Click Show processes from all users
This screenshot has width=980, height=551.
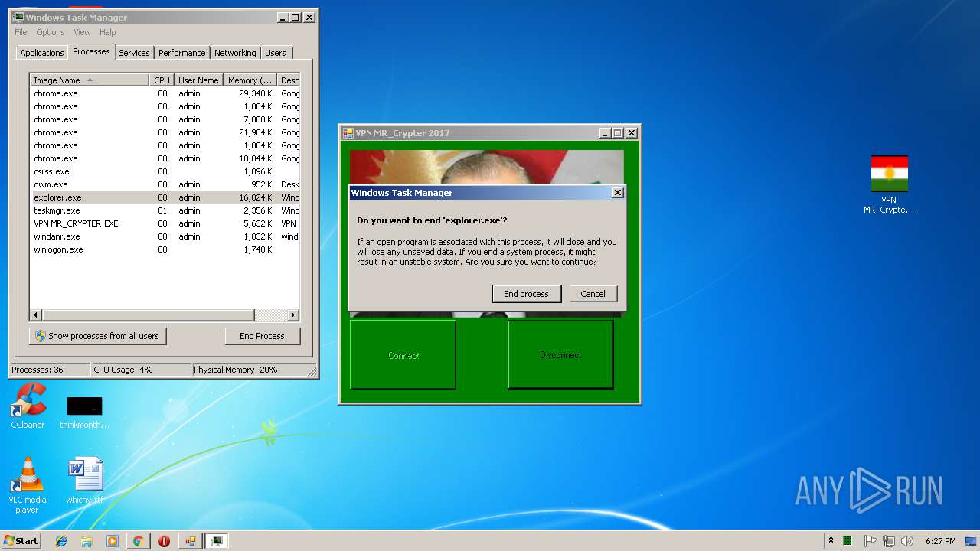pos(98,336)
